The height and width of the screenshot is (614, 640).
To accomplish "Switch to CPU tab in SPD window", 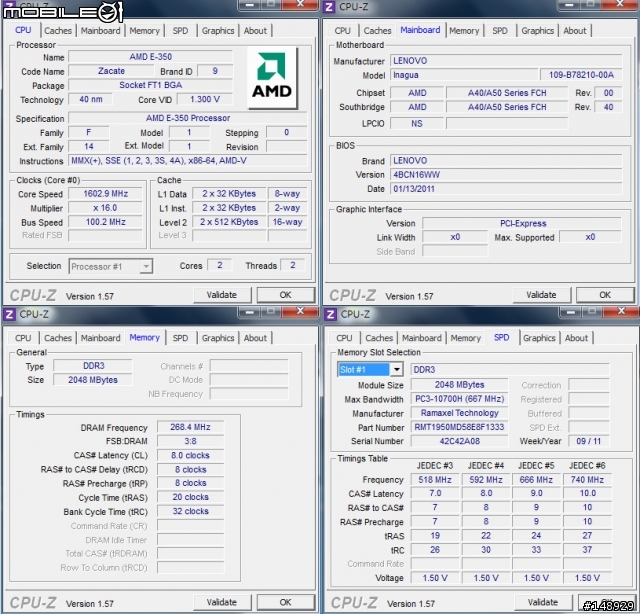I will (x=344, y=338).
